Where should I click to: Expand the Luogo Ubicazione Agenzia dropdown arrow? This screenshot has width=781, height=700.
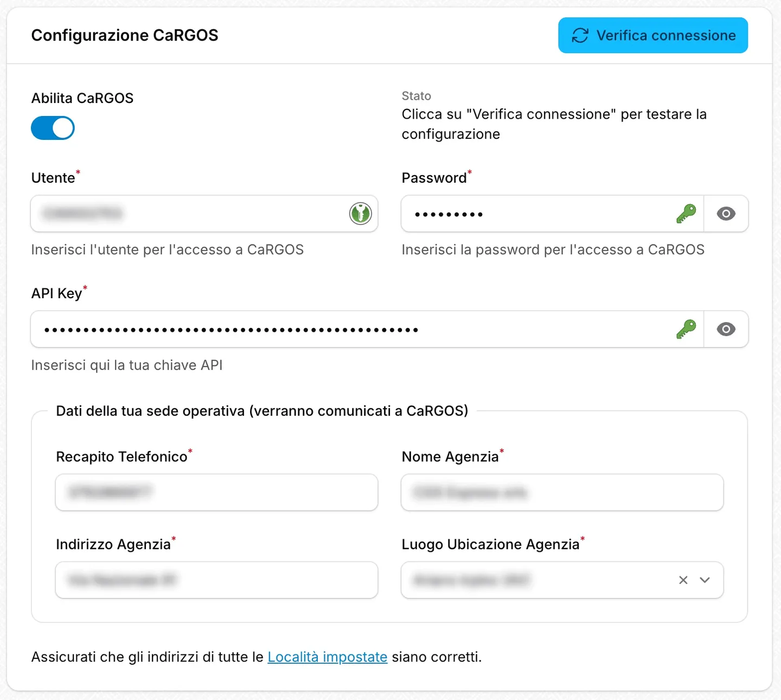[x=705, y=580]
